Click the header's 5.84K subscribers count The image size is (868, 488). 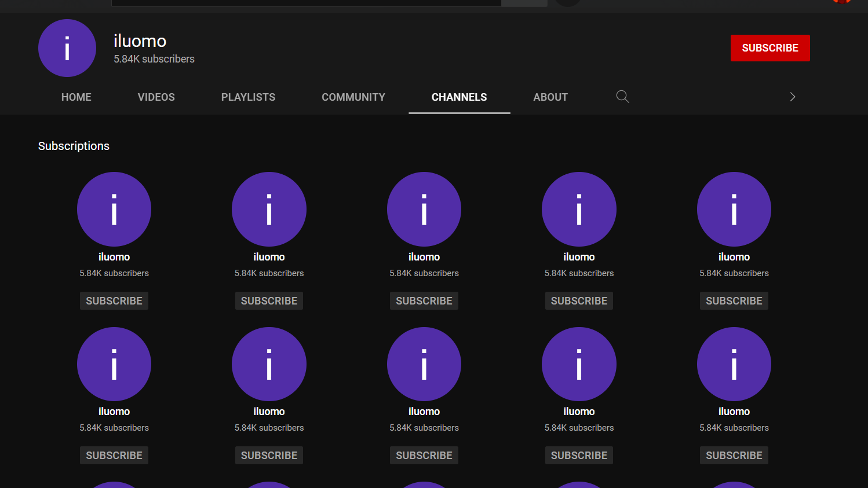[x=154, y=59]
